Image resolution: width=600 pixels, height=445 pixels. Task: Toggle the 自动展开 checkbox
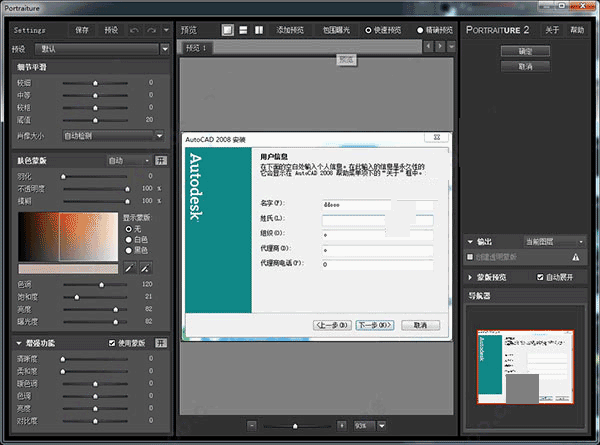541,277
